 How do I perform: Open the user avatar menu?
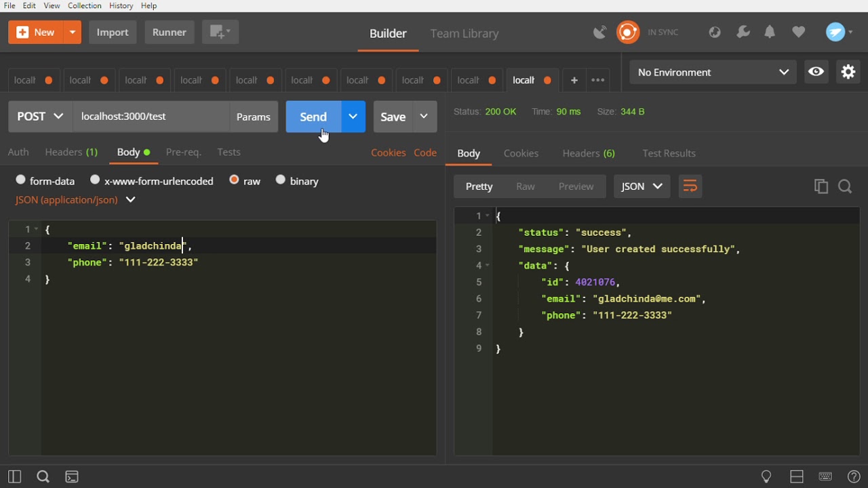840,32
